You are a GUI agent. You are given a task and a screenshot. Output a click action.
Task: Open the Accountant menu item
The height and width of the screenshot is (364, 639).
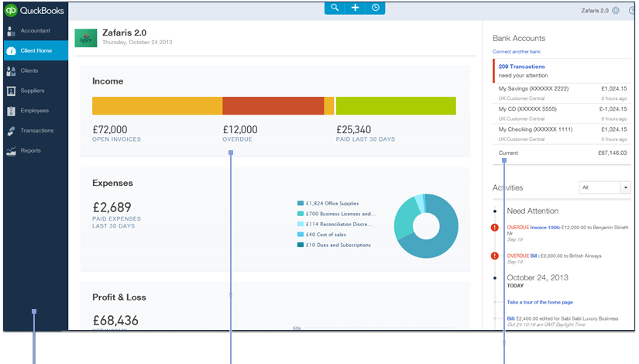coord(36,30)
